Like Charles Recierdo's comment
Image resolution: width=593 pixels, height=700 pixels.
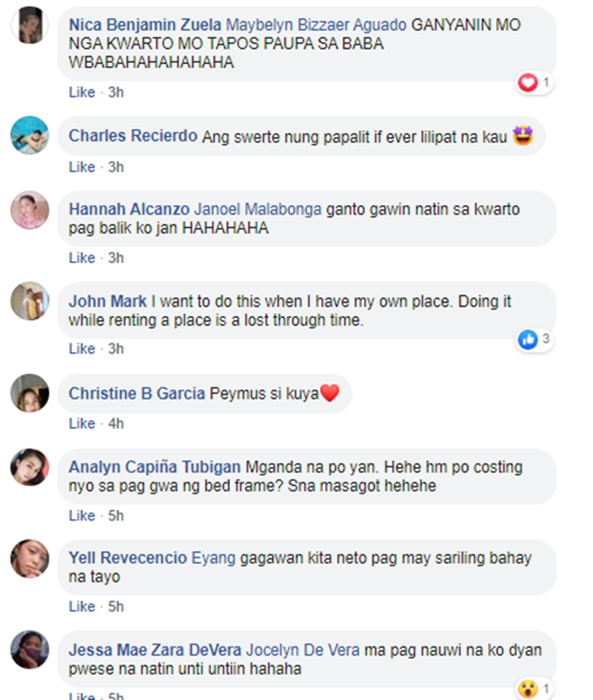pos(82,167)
